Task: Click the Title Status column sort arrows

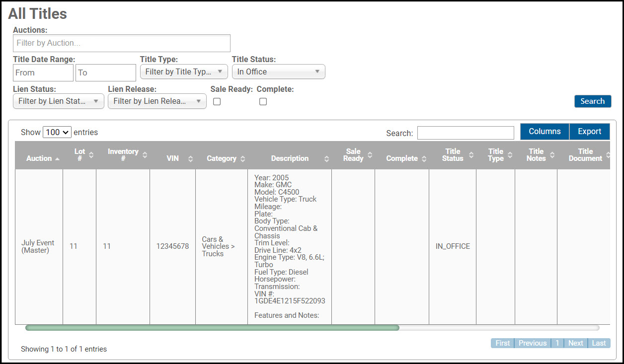Action: point(470,155)
